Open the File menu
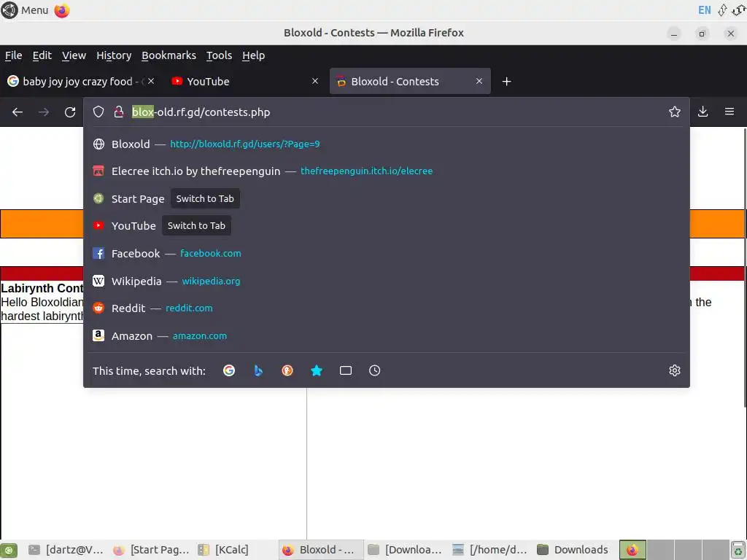Image resolution: width=747 pixels, height=560 pixels. point(13,55)
